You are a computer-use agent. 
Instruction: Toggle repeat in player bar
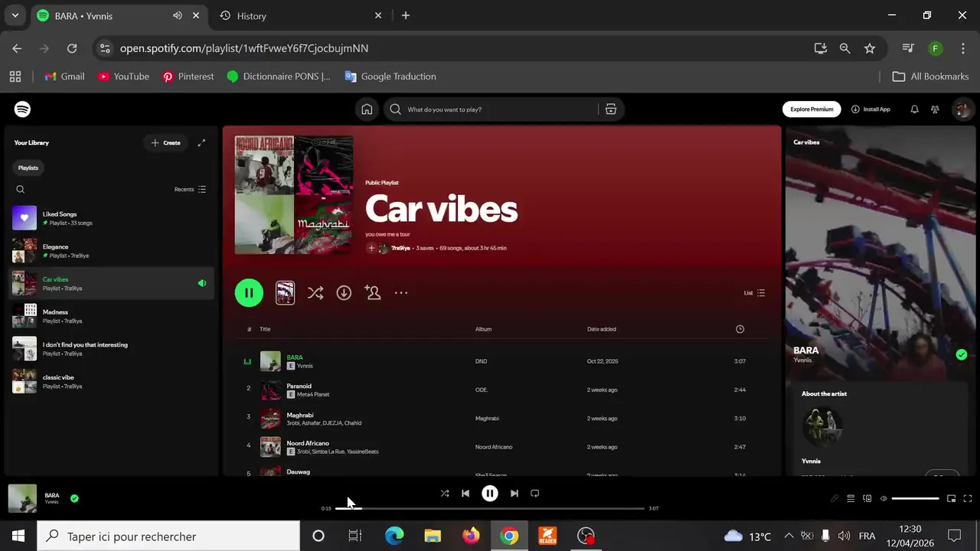535,494
